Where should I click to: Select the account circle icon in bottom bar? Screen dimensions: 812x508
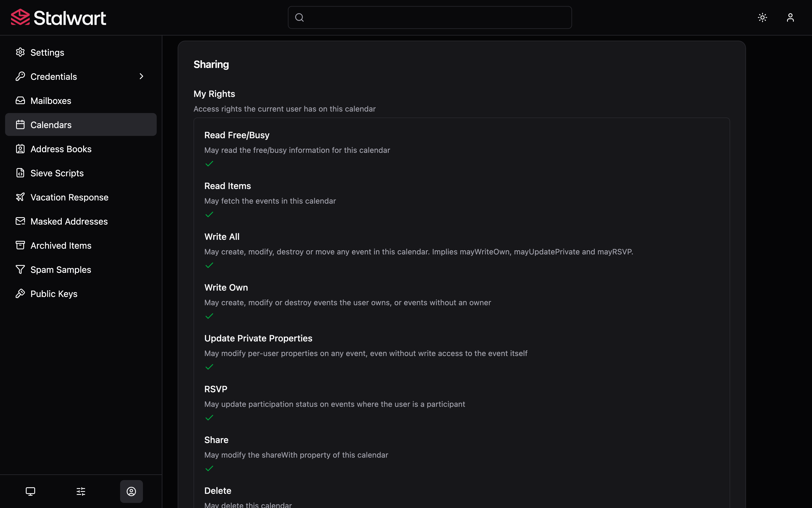[x=131, y=491]
